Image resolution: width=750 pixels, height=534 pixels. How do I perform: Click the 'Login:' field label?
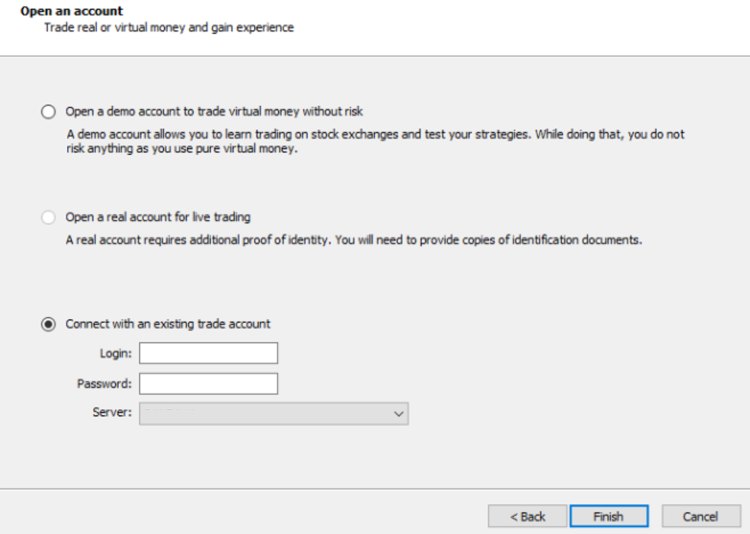[x=115, y=353]
